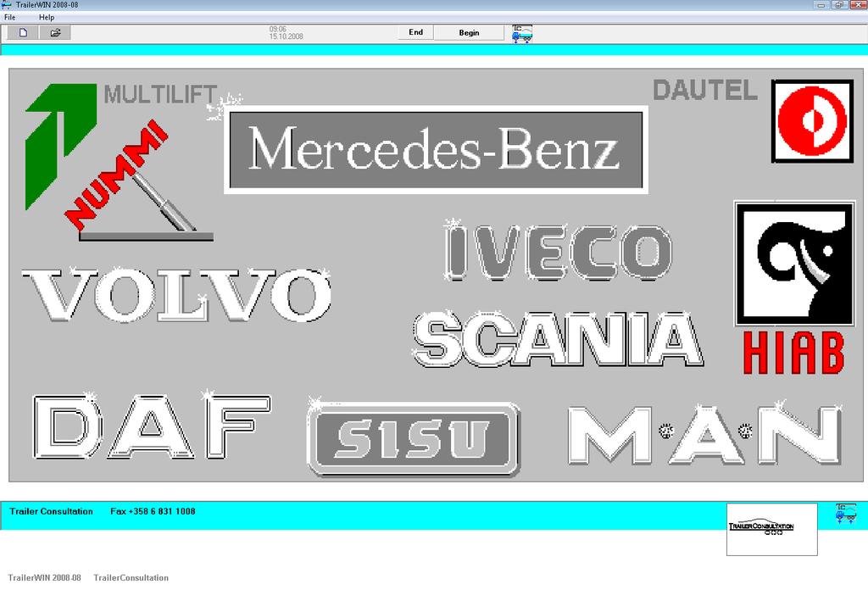Image resolution: width=868 pixels, height=590 pixels.
Task: Click TrailerWIN 2008-08 footer text
Action: pos(44,578)
